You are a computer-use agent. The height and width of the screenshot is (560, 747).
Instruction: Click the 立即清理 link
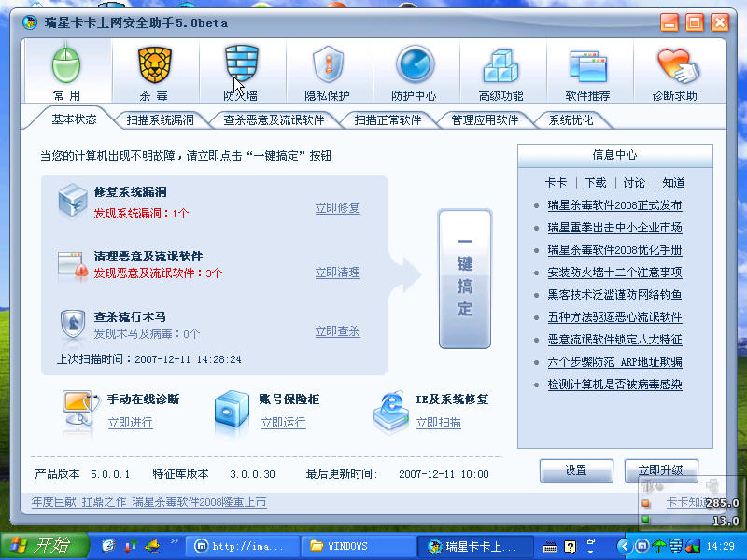(337, 273)
